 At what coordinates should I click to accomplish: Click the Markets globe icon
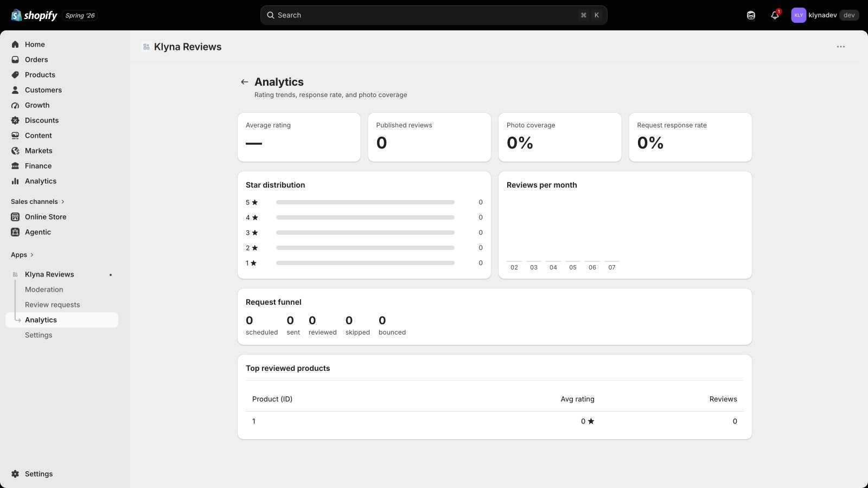point(15,151)
